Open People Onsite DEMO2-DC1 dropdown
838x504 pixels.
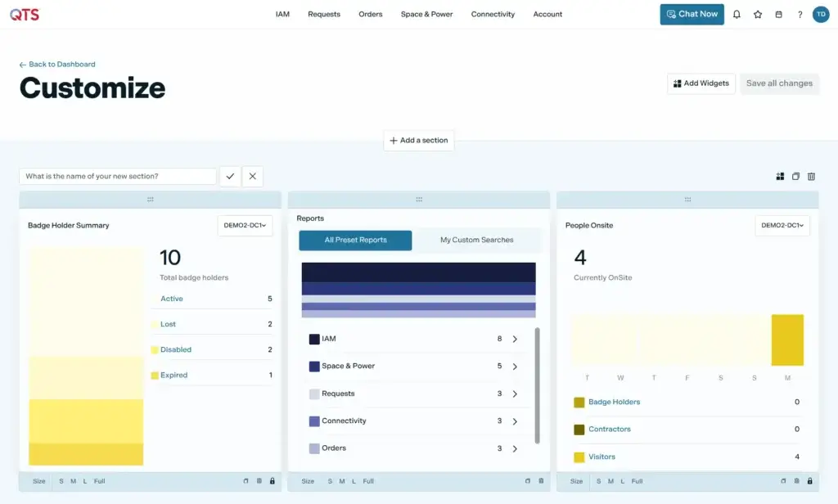click(x=782, y=226)
